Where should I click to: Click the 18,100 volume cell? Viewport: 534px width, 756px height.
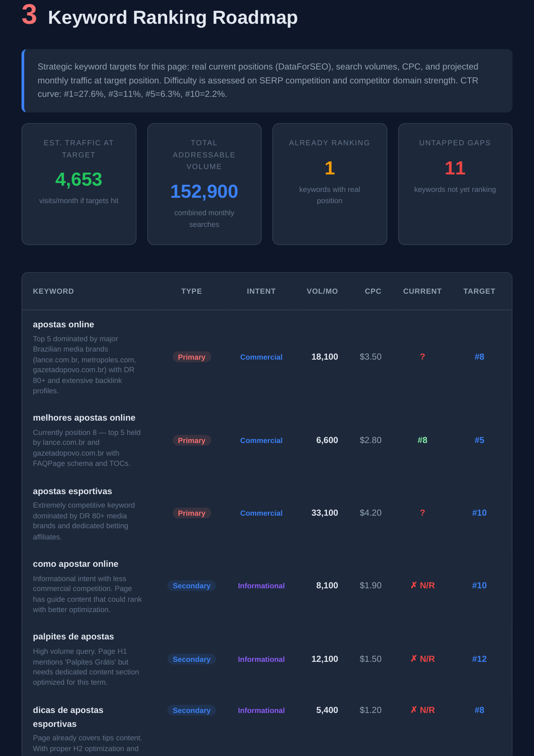[x=325, y=357]
